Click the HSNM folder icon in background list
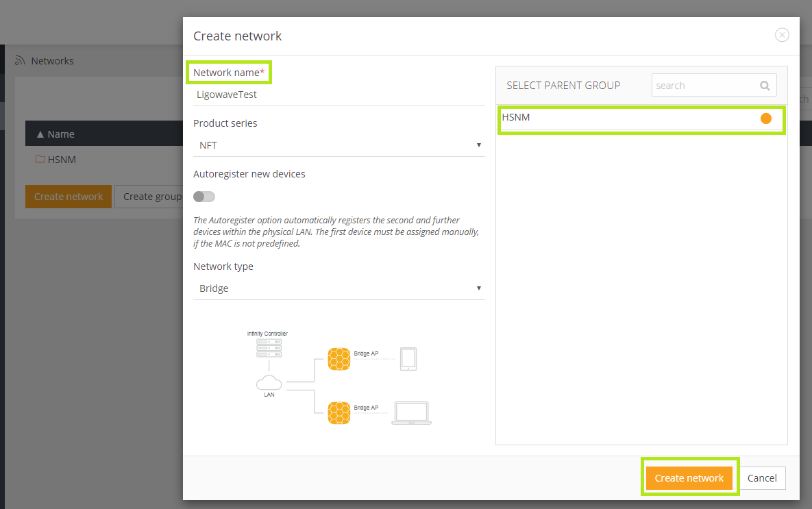This screenshot has height=509, width=812. coord(40,160)
